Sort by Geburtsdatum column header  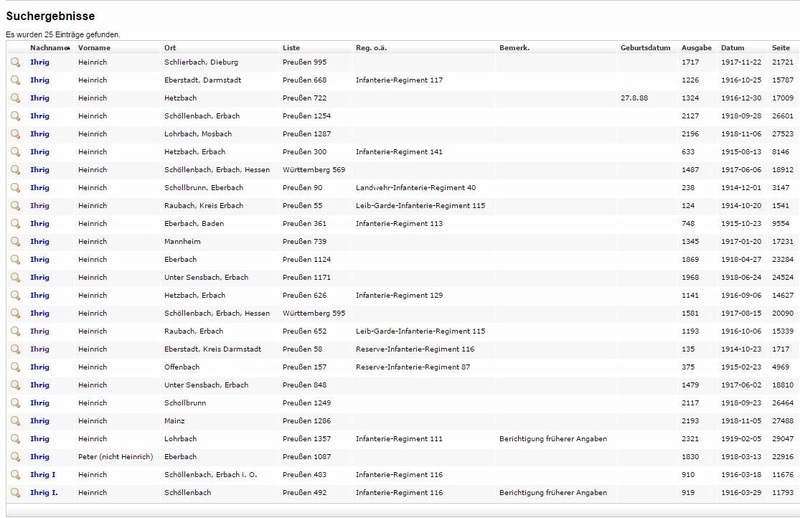(645, 47)
